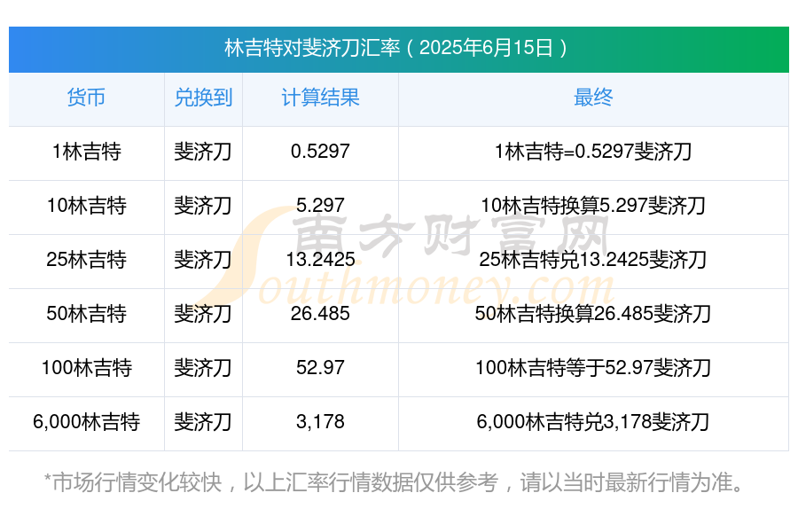Click the 计算结果 column header
The width and height of the screenshot is (798, 532).
click(x=320, y=98)
